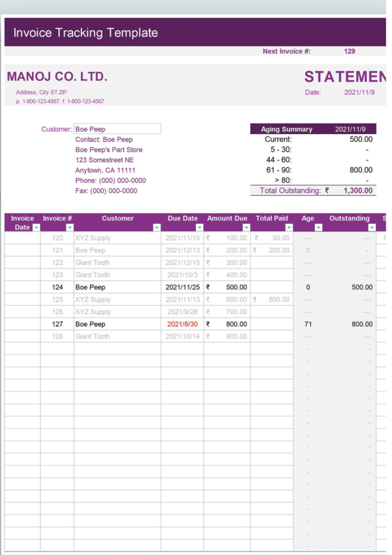Select the Fax: (000) 000-0000 line
This screenshot has height=555, width=392.
107,191
